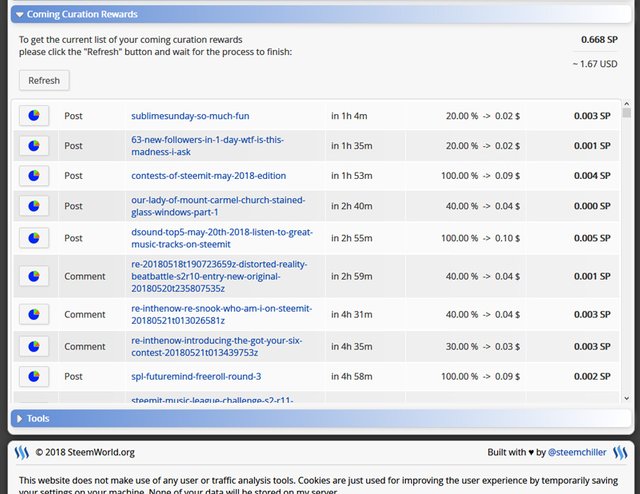Click scroll down arrow of rewards list
The height and width of the screenshot is (494, 640).
tap(627, 398)
